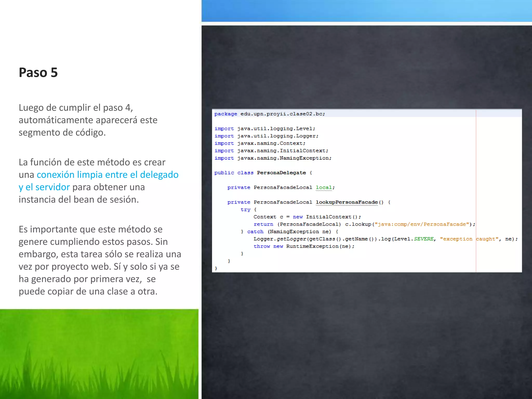Click the PersonaDelegate class name
532x399 pixels.
coord(281,173)
